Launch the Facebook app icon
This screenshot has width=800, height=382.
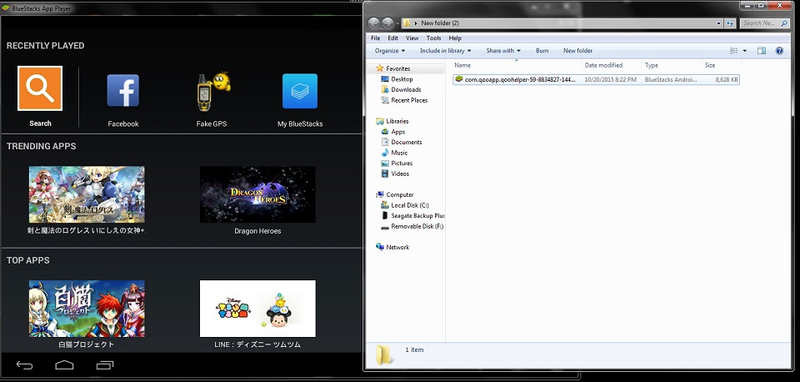(x=123, y=90)
